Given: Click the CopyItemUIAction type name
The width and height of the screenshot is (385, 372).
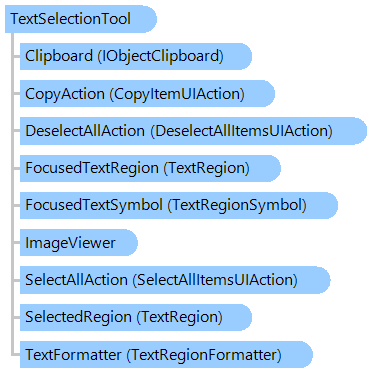Looking at the screenshot, I should 177,94.
